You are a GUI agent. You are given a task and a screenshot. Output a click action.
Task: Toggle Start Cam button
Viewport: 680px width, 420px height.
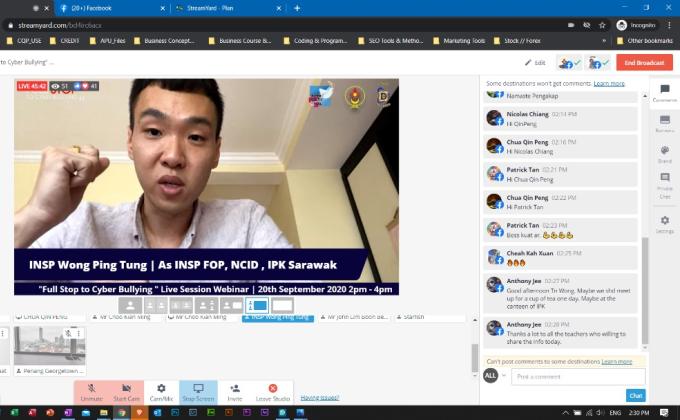(x=126, y=391)
